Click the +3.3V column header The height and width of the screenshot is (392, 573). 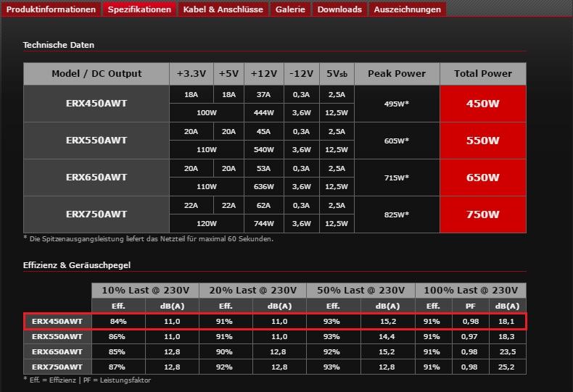191,74
